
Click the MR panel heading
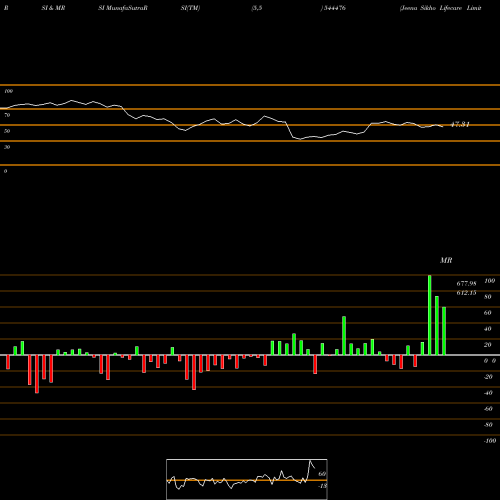pos(446,260)
